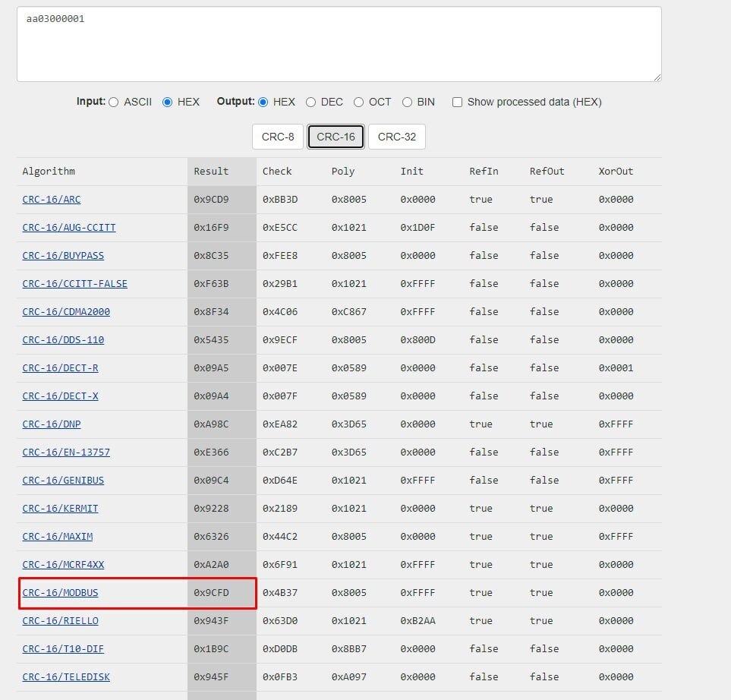Select the HEX input radio button
The width and height of the screenshot is (731, 700).
pyautogui.click(x=167, y=102)
